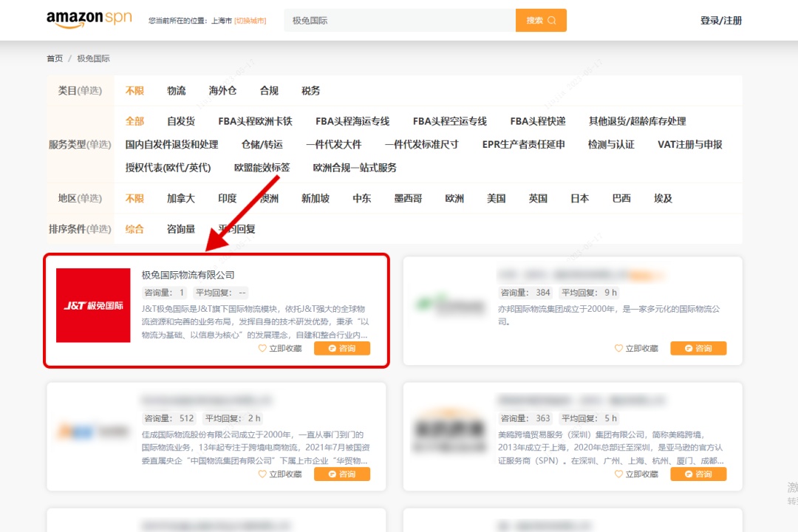This screenshot has height=532, width=798.
Task: Filter by region 新加坡
Action: (315, 198)
